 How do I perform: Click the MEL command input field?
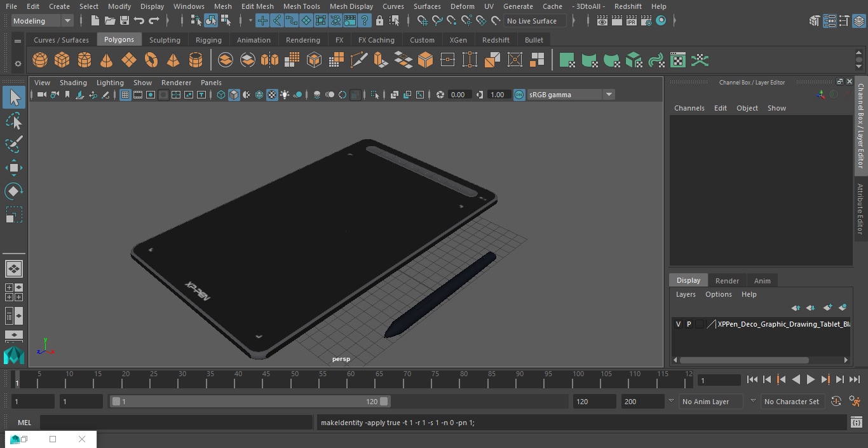(176, 423)
